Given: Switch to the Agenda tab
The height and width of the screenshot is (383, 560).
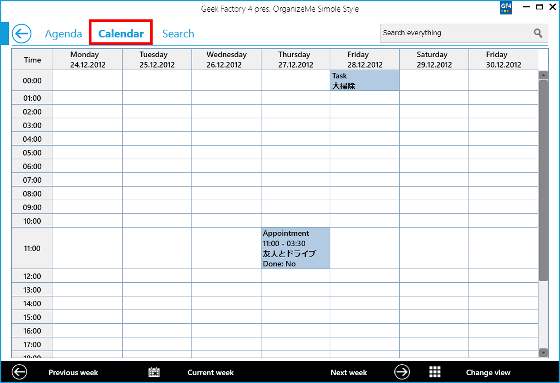Looking at the screenshot, I should point(63,34).
